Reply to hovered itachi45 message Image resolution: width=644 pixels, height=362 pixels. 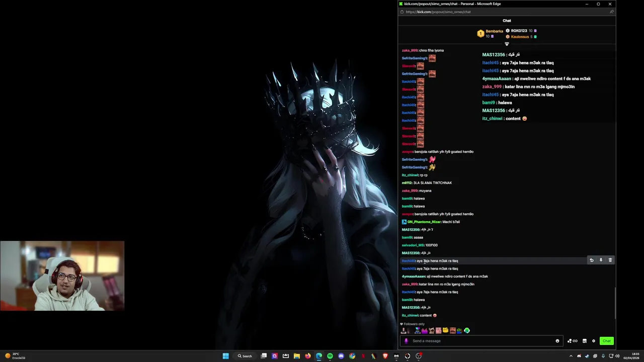592,260
